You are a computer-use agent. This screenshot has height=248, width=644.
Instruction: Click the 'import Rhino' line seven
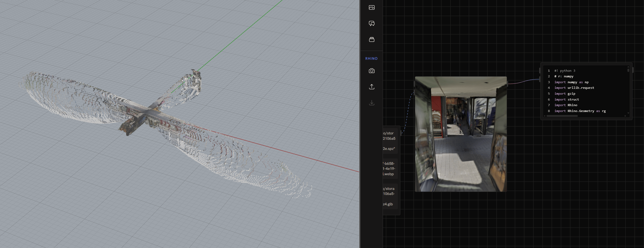pyautogui.click(x=566, y=105)
